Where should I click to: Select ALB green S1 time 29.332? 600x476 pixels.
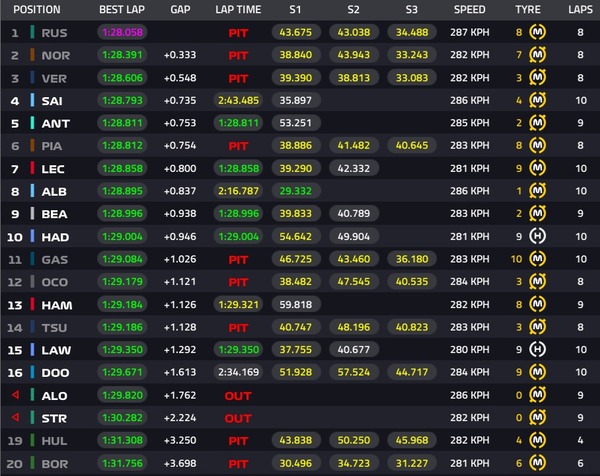pyautogui.click(x=296, y=191)
